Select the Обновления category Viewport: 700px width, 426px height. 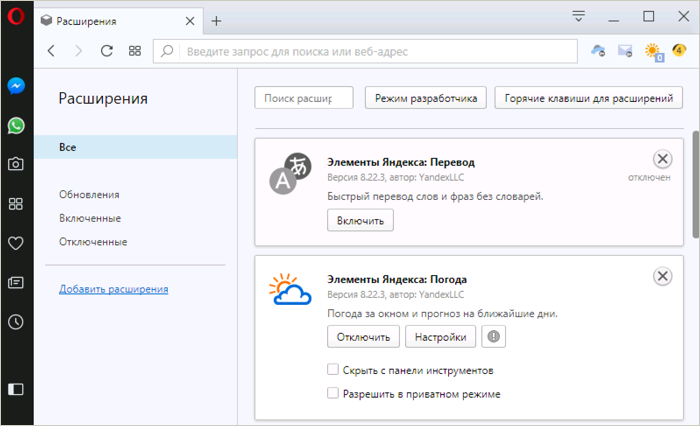tap(89, 195)
